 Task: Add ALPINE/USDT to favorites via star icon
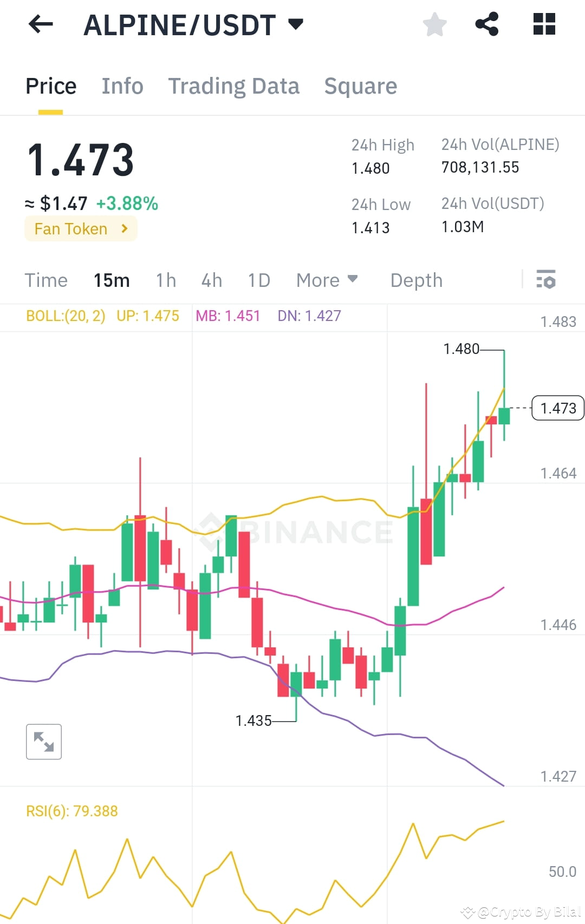pyautogui.click(x=434, y=24)
